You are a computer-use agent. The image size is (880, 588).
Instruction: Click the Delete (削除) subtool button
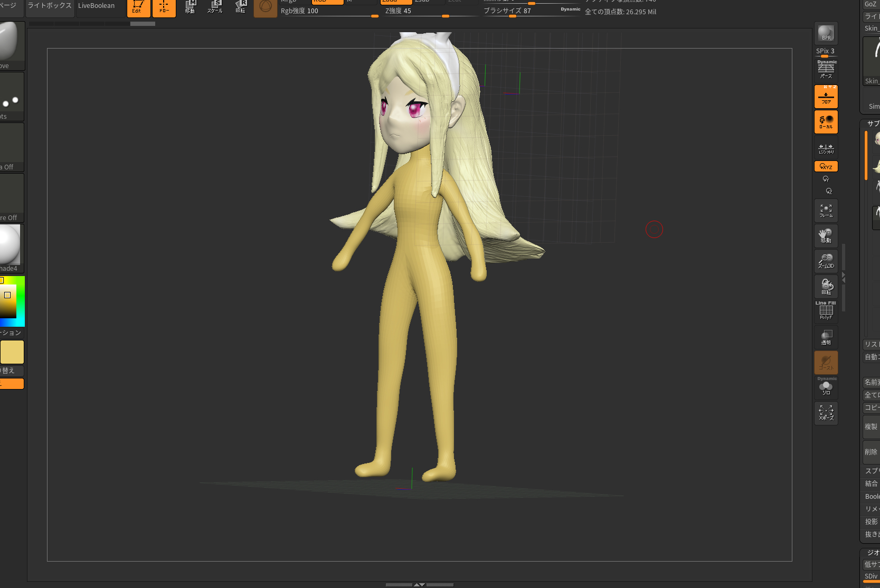click(x=872, y=452)
